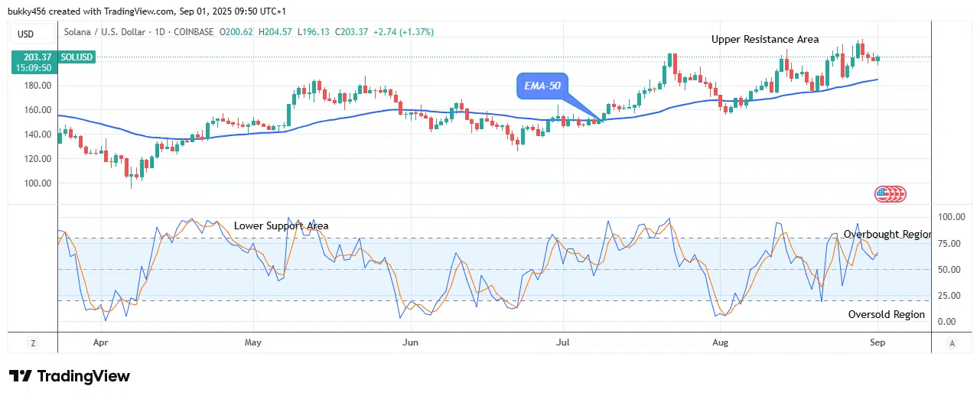Viewport: 980px width, 399px height.
Task: Click the Jul marker on time axis
Action: [x=562, y=342]
